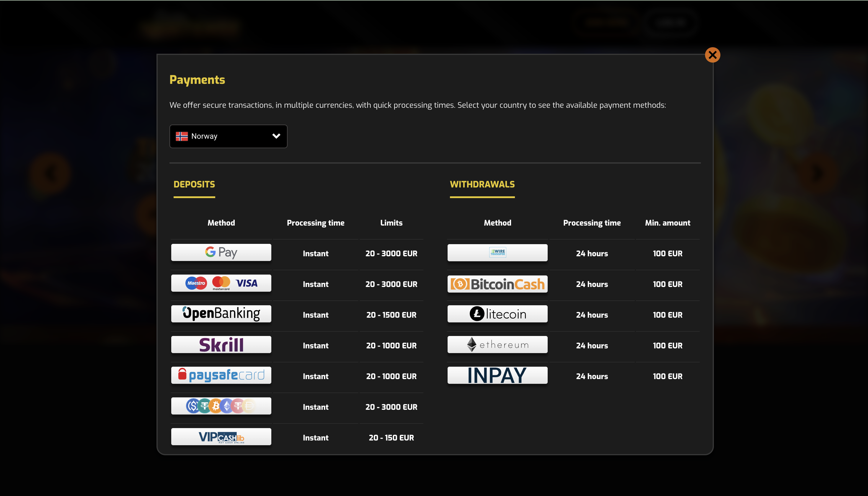
Task: Click 24 hours in the Wire Transfer row
Action: [592, 253]
